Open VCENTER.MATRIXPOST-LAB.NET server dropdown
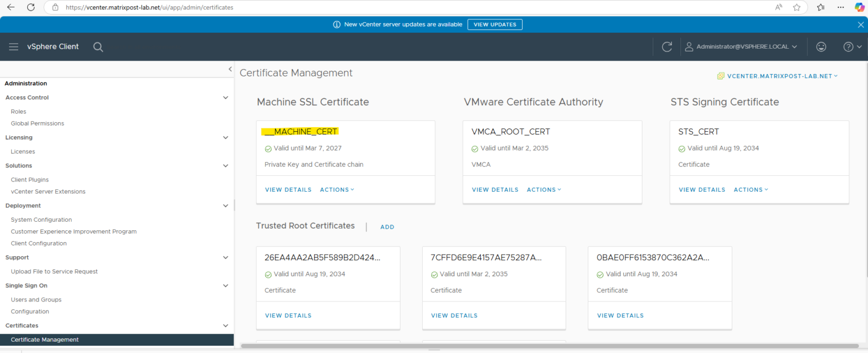The width and height of the screenshot is (868, 353). pyautogui.click(x=782, y=76)
